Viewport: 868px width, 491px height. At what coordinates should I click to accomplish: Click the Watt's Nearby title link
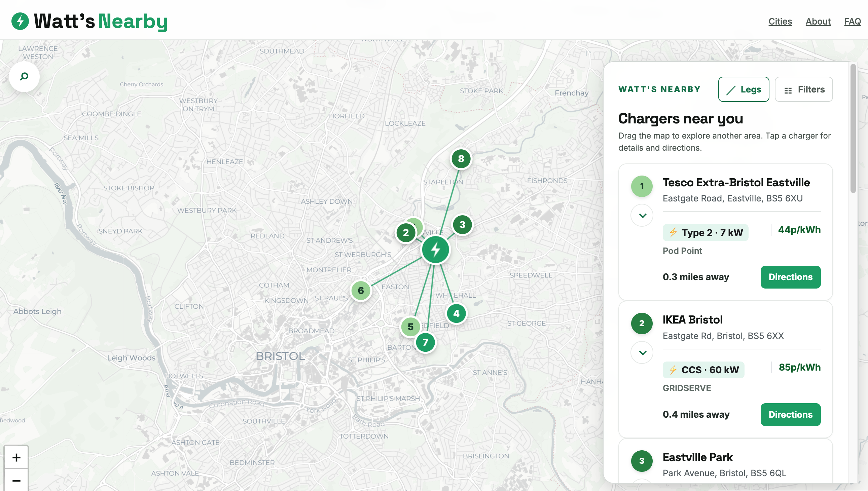(101, 21)
